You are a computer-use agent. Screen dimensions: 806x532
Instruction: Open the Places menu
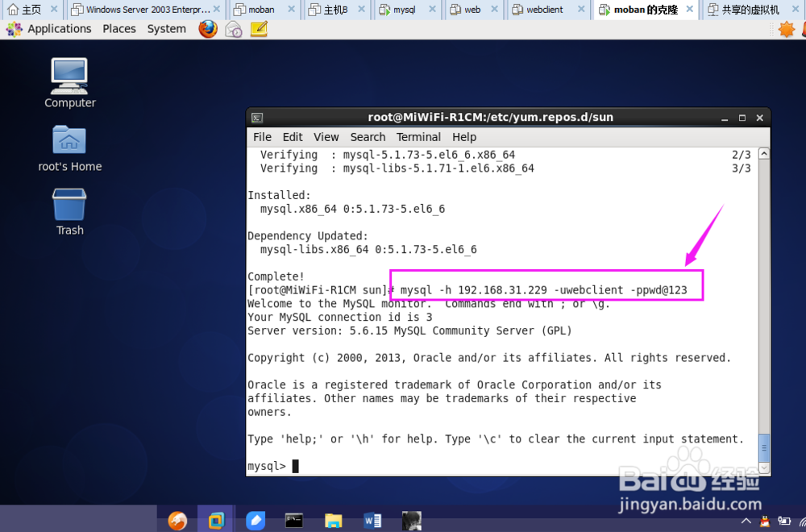tap(119, 29)
